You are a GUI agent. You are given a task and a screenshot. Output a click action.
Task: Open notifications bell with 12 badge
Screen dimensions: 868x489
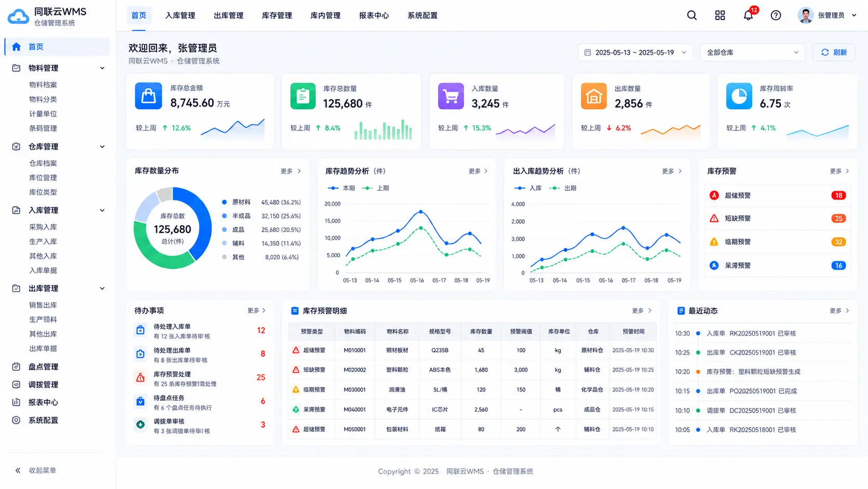pos(748,15)
